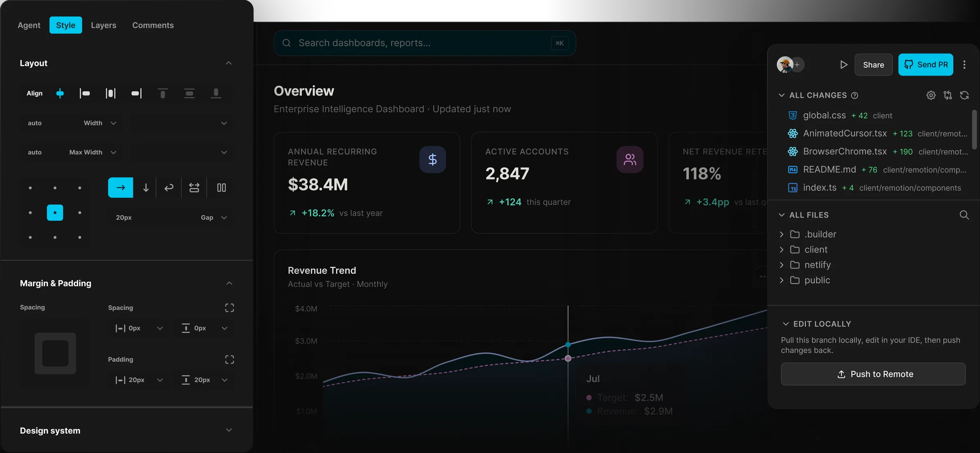Click the Search dashboards, reports field
Image resolution: width=980 pixels, height=453 pixels.
[x=425, y=43]
